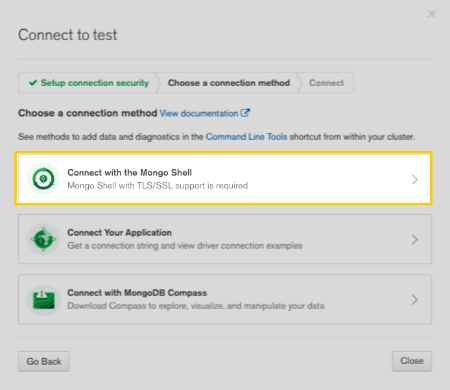Click the 'Connect to test' dialog title
This screenshot has width=450, height=390.
(68, 35)
